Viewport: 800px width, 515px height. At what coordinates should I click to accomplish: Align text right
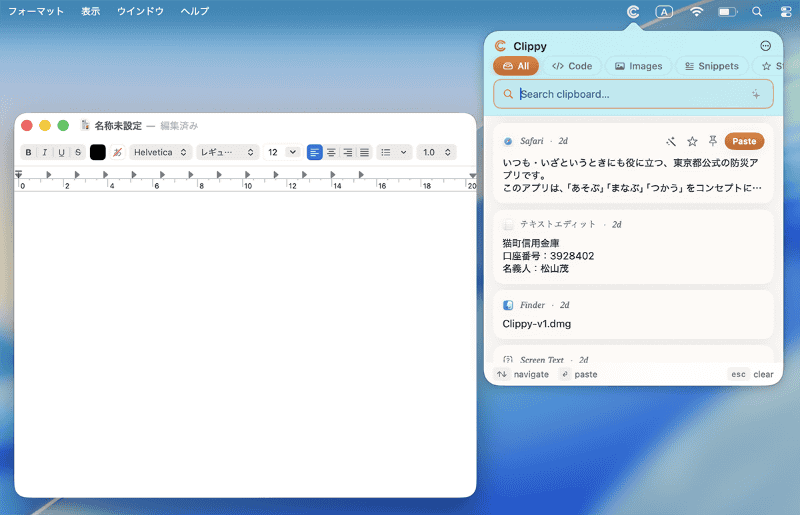347,152
